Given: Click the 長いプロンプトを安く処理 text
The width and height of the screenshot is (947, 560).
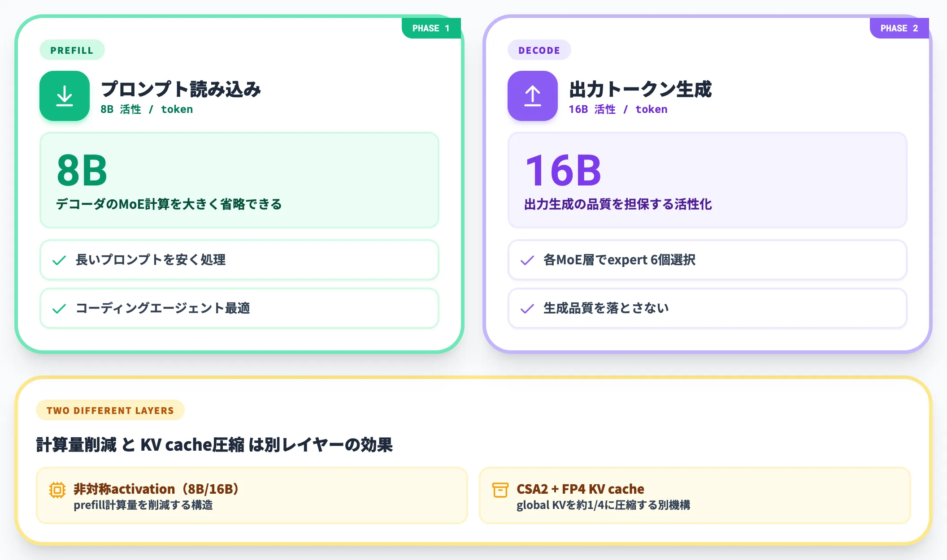Looking at the screenshot, I should pyautogui.click(x=151, y=260).
